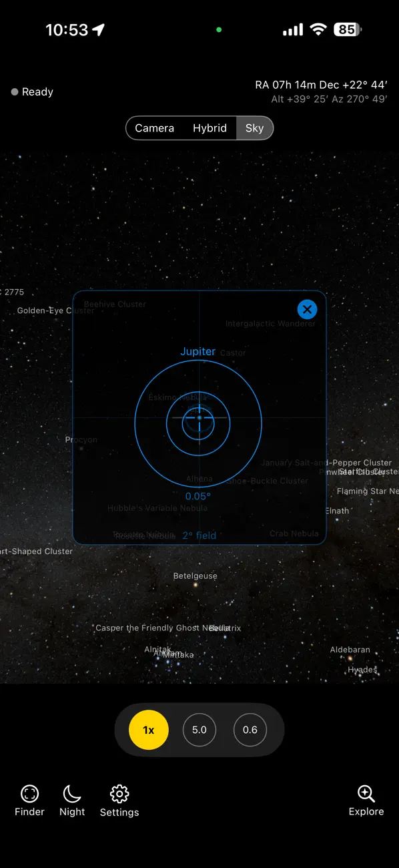Select the Eskimo Nebula label
Viewport: 399px width, 868px height.
[x=177, y=397]
